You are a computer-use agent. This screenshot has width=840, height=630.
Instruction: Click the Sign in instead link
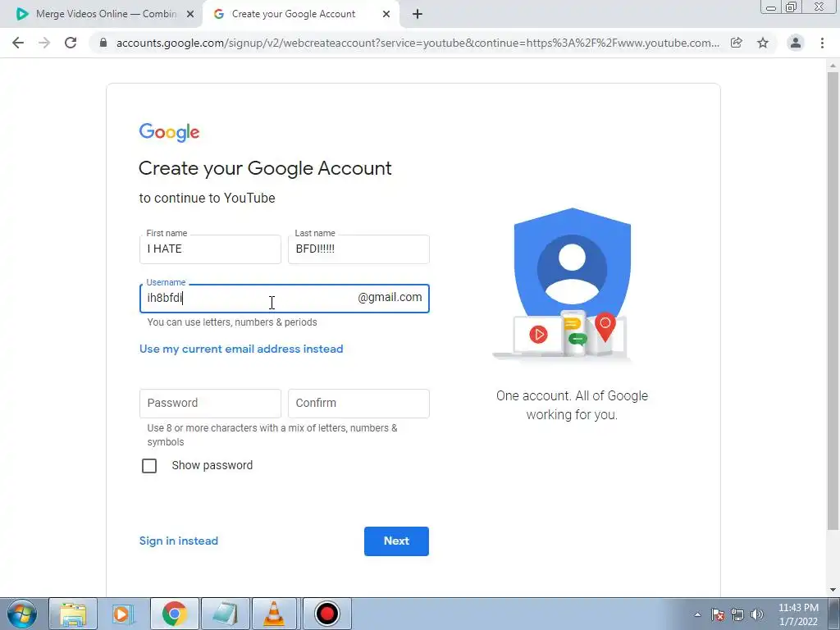click(x=178, y=541)
